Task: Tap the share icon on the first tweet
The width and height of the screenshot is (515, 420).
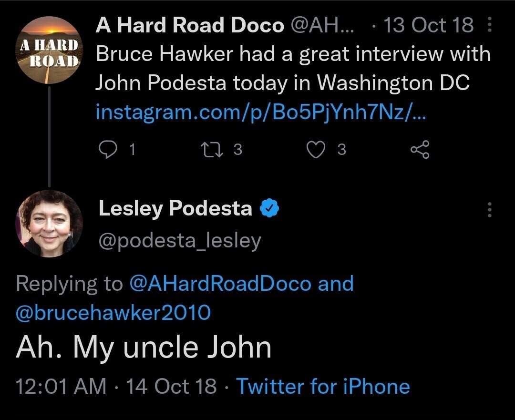Action: 420,150
